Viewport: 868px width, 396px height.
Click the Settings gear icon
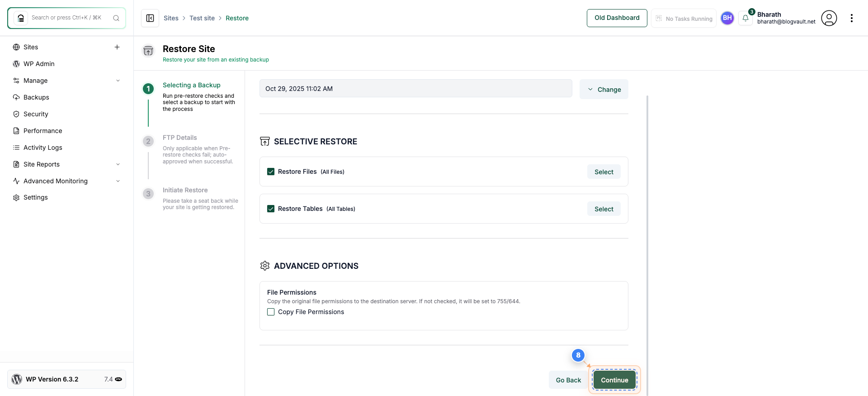[16, 198]
